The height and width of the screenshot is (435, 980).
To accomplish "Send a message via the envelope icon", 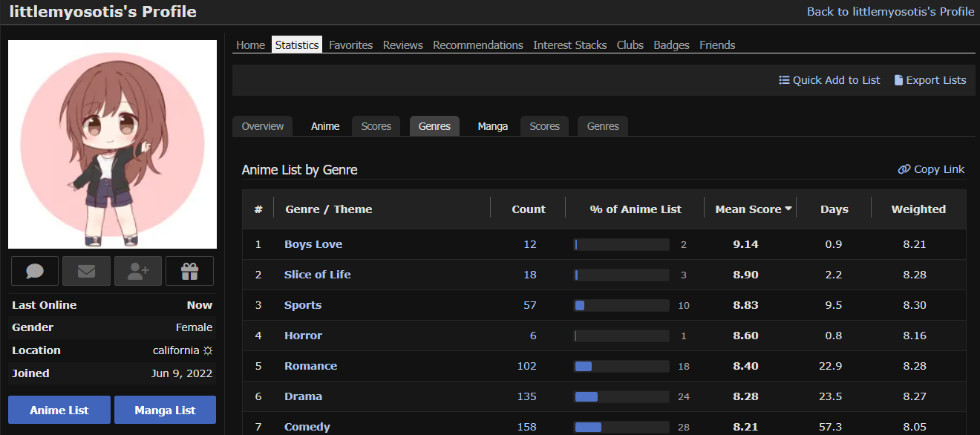I will tap(86, 272).
